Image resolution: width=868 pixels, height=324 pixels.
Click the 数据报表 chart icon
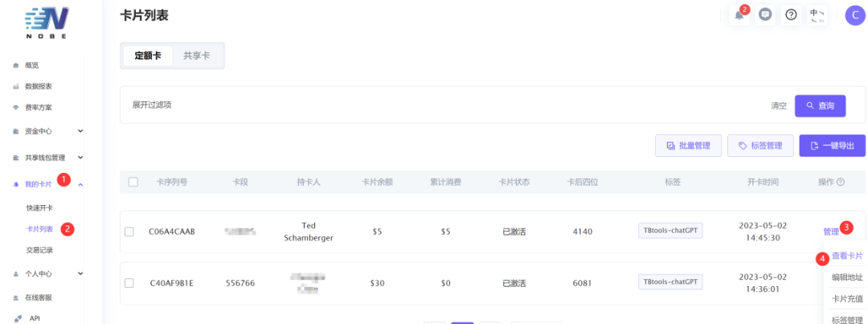tap(15, 86)
